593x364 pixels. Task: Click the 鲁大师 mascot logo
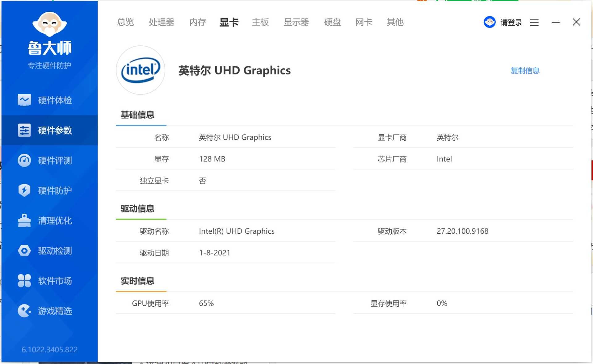click(x=49, y=24)
